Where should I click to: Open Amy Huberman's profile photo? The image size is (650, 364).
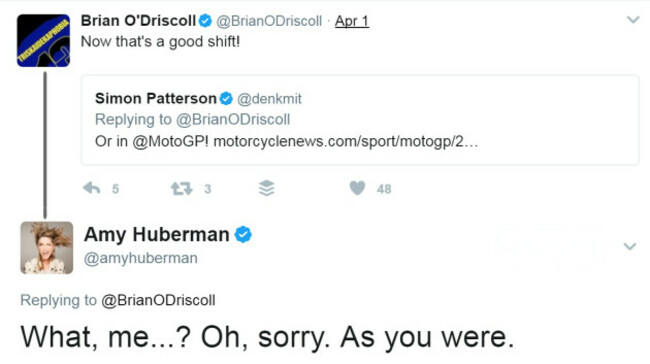pyautogui.click(x=47, y=248)
